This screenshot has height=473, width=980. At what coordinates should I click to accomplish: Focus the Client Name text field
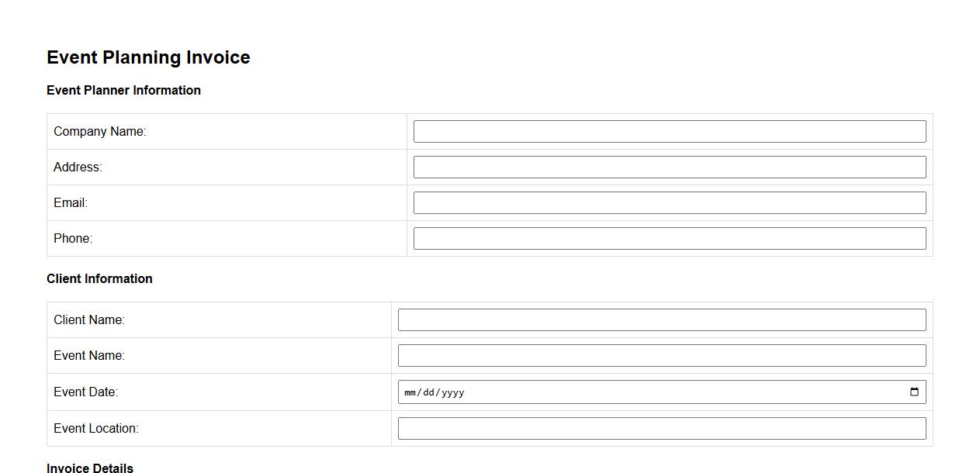(661, 320)
